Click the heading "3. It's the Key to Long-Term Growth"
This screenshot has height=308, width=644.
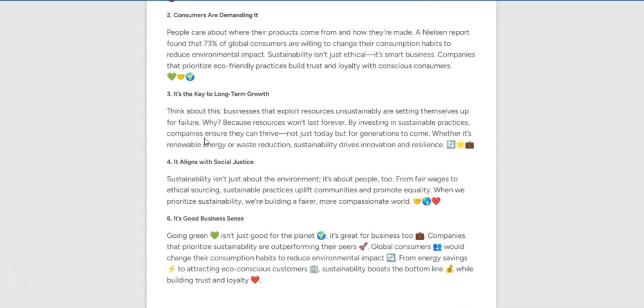tap(218, 94)
